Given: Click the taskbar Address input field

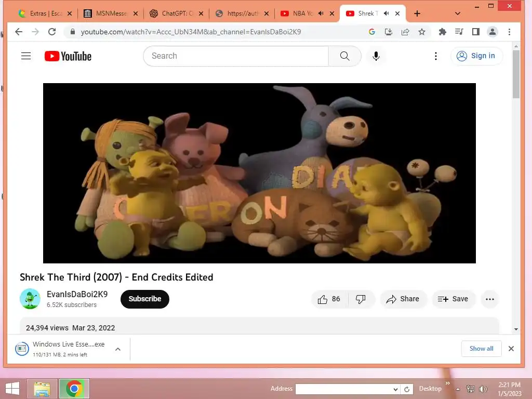Looking at the screenshot, I should 343,389.
